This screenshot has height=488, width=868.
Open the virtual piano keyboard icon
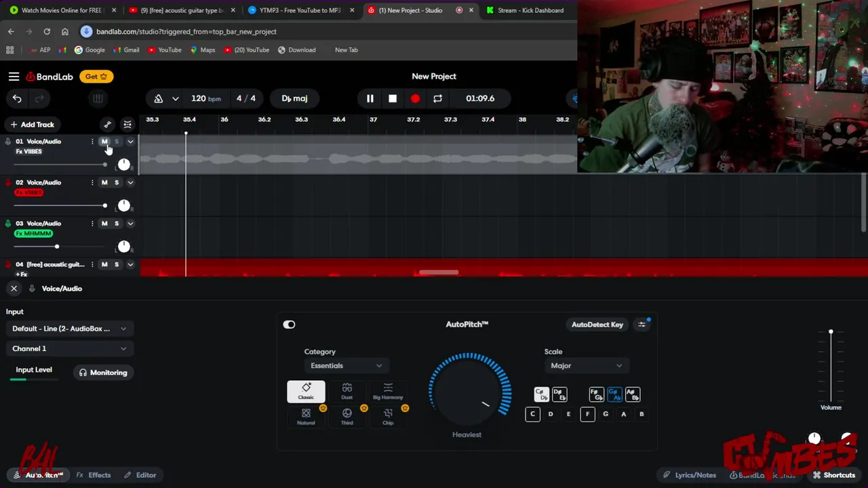(x=98, y=99)
